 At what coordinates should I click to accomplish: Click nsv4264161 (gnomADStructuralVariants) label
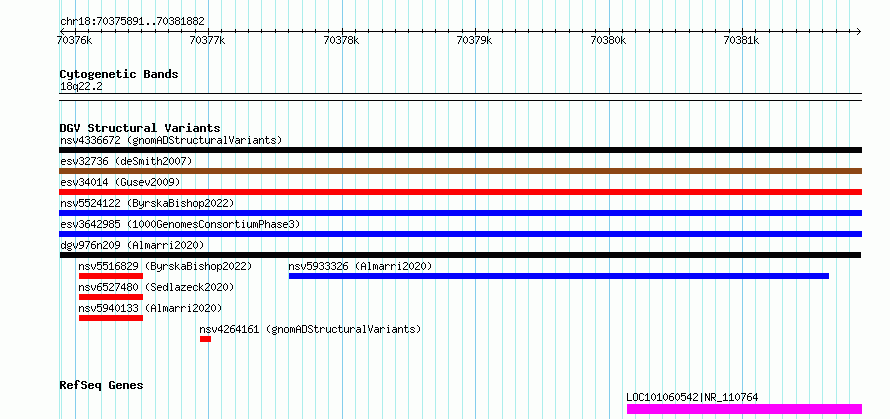pyautogui.click(x=310, y=329)
